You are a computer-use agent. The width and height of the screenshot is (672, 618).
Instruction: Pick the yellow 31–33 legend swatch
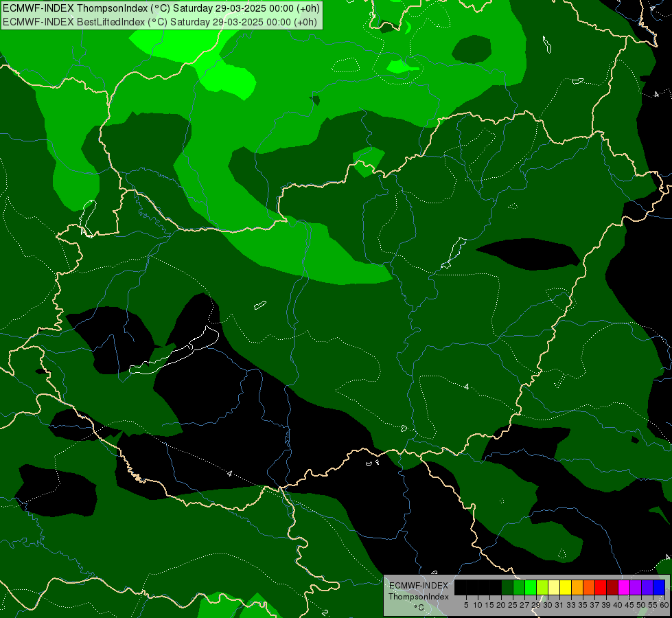(x=566, y=587)
